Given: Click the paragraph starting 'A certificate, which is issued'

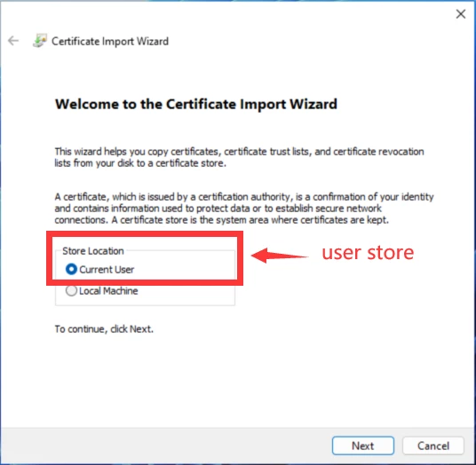Looking at the screenshot, I should click(244, 208).
